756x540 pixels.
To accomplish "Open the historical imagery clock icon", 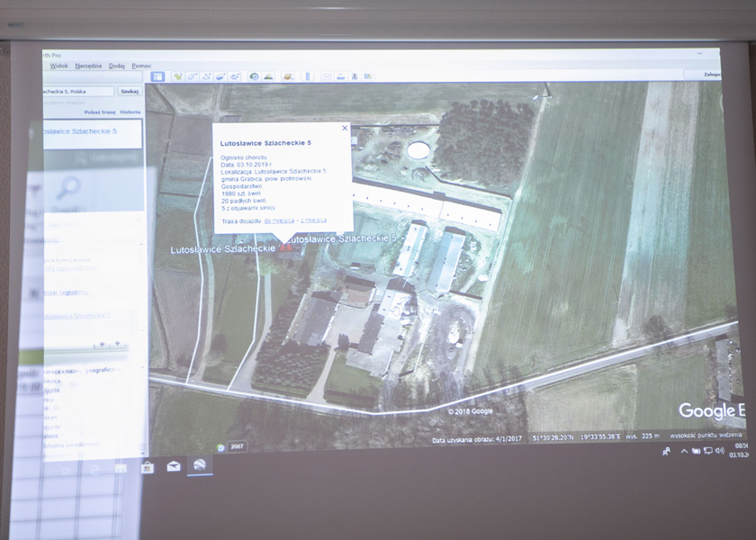I will 255,77.
